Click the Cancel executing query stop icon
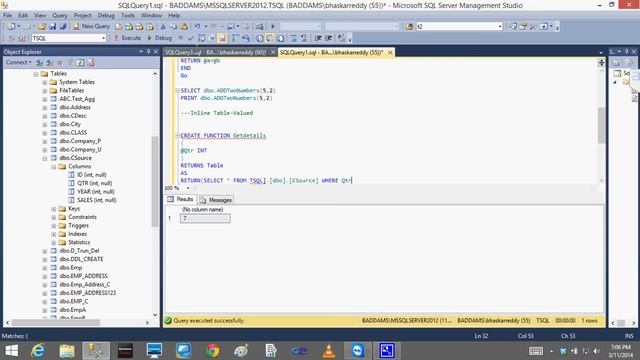 pos(180,38)
